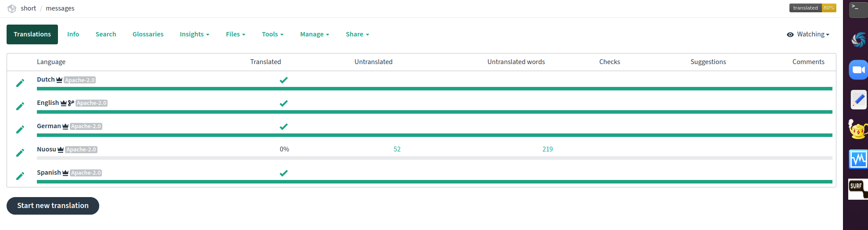The width and height of the screenshot is (868, 230).
Task: Expand the Insights dropdown menu
Action: coord(194,34)
